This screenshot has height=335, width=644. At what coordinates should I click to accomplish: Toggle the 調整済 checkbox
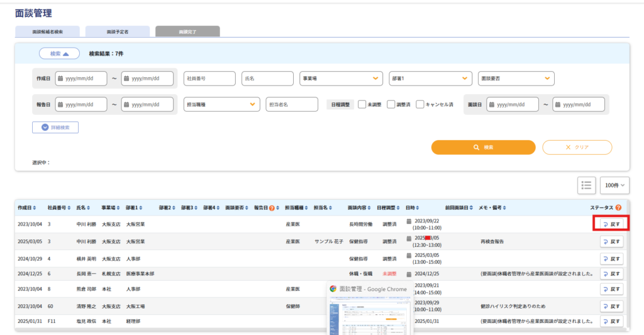coord(391,104)
